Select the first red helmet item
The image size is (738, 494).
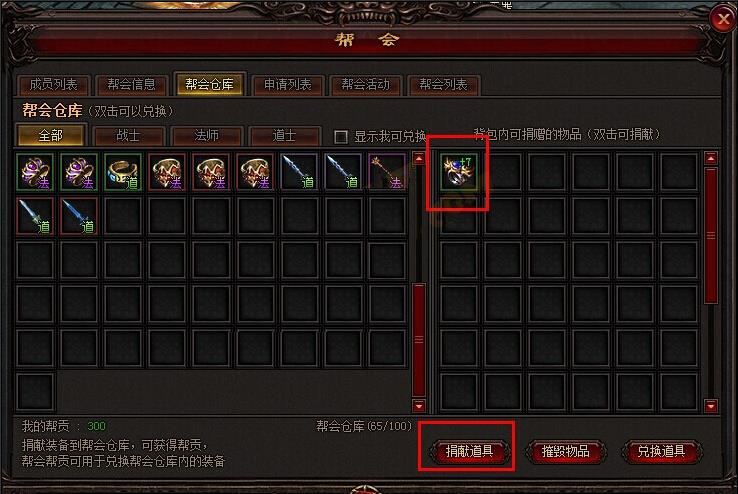167,172
